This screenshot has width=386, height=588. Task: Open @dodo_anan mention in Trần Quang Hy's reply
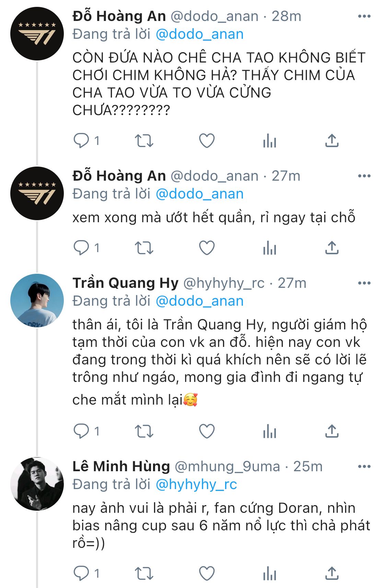click(x=200, y=301)
